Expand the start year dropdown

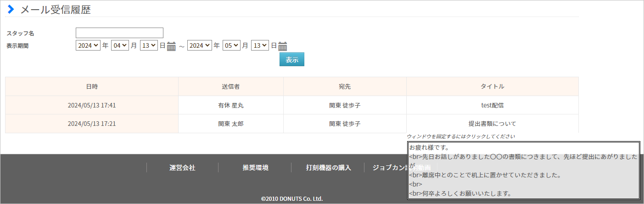pyautogui.click(x=88, y=45)
